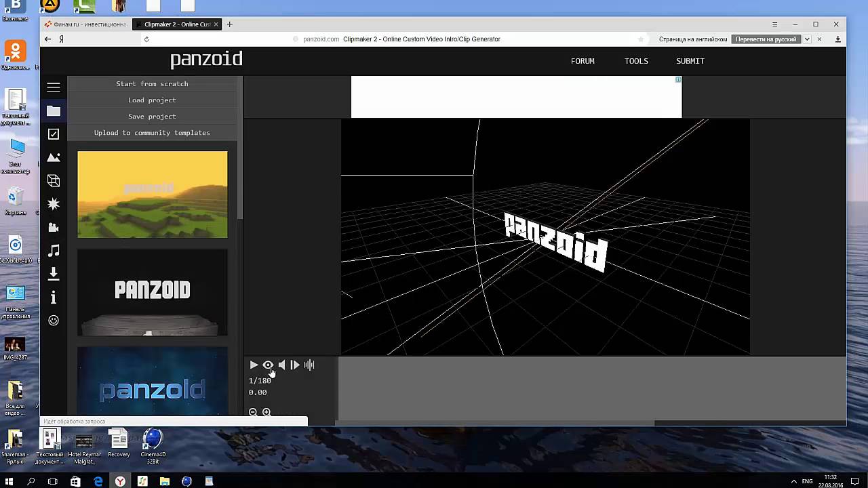868x488 pixels.
Task: Open the Yandex browser settings menu icon
Action: (x=774, y=24)
